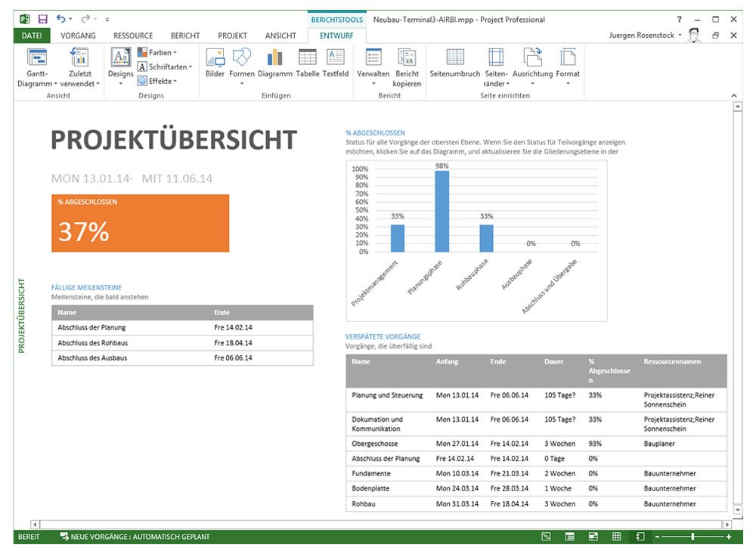
Task: Adjust the zoom slider handle
Action: [x=692, y=537]
